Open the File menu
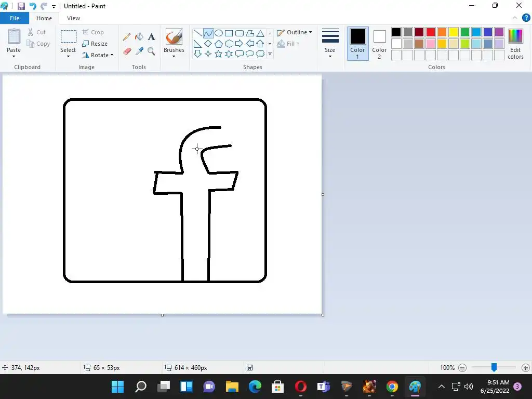 pos(14,18)
